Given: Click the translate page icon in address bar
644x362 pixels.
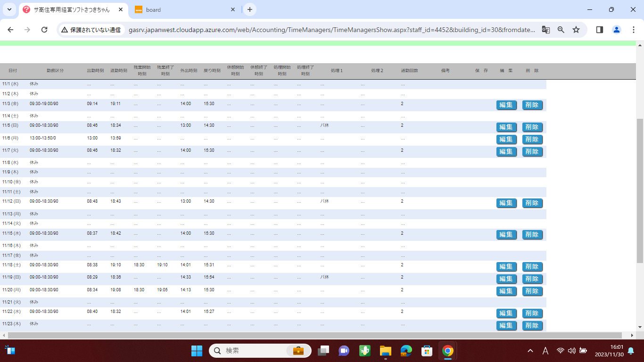Looking at the screenshot, I should coord(545,30).
